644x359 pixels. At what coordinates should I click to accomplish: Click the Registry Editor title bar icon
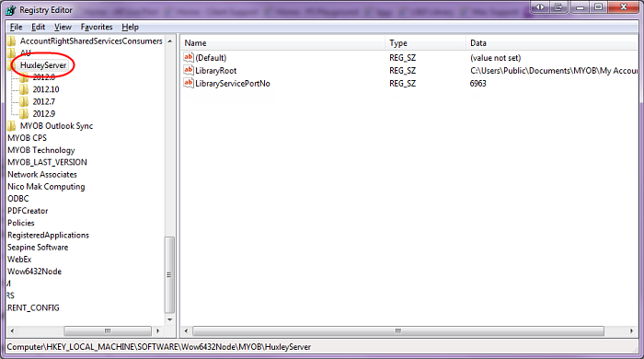point(11,10)
